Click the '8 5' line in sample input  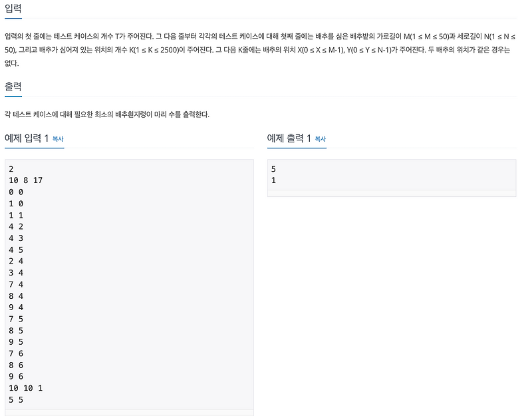(x=16, y=330)
